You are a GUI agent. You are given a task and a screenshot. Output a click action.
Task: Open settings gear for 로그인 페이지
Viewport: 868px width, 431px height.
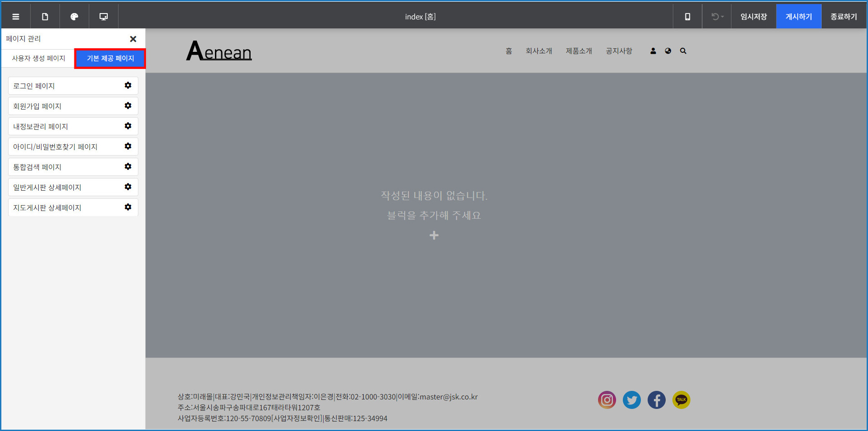(x=128, y=86)
